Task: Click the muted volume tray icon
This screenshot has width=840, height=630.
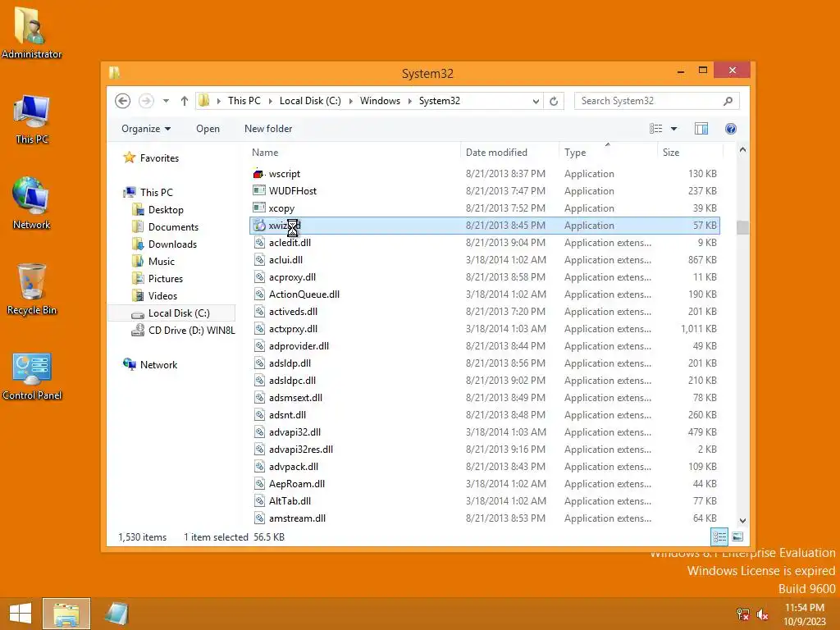Action: [762, 614]
